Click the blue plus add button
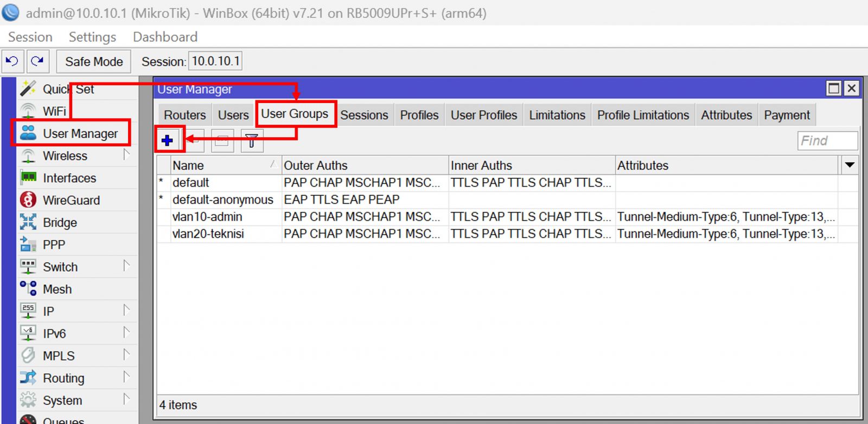The image size is (868, 424). point(167,140)
